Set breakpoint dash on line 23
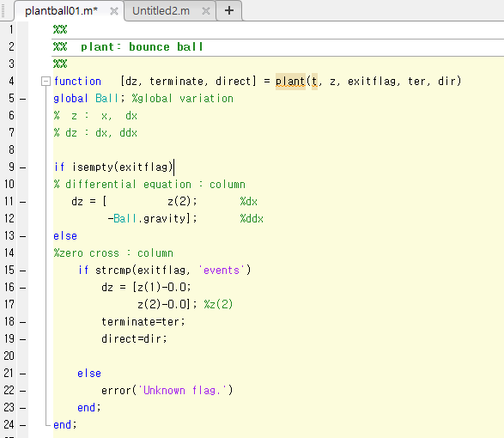The height and width of the screenshot is (438, 504). (22, 408)
